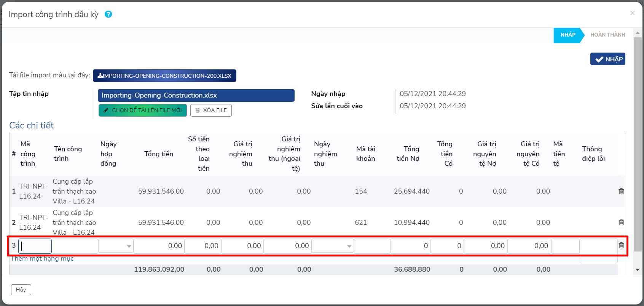Click Thêm một hạng mục link
This screenshot has width=644, height=306.
(x=42, y=258)
